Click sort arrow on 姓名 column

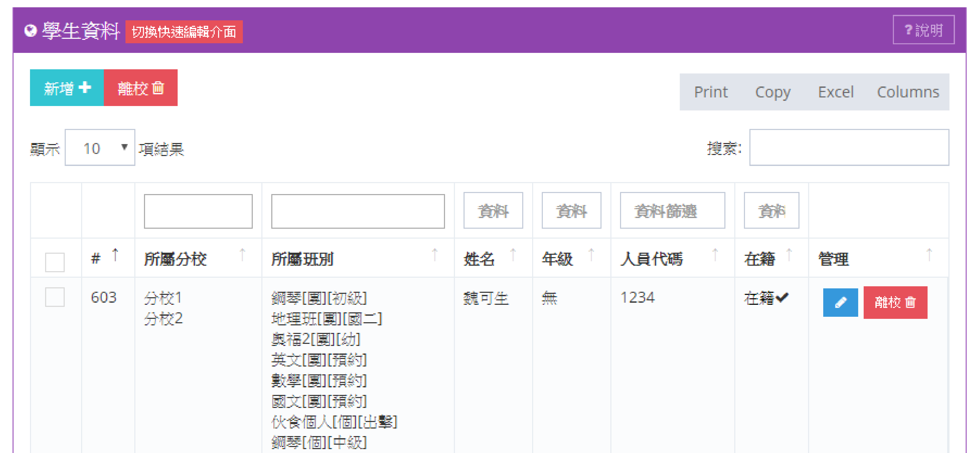click(x=513, y=255)
